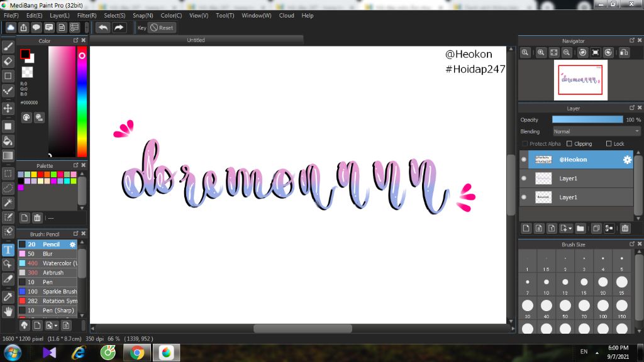Toggle the Clipping checkbox
Image resolution: width=644 pixels, height=362 pixels.
pos(569,144)
